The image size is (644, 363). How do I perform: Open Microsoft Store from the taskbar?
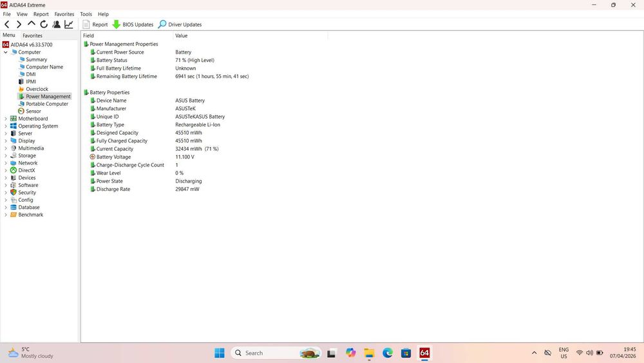pos(406,353)
